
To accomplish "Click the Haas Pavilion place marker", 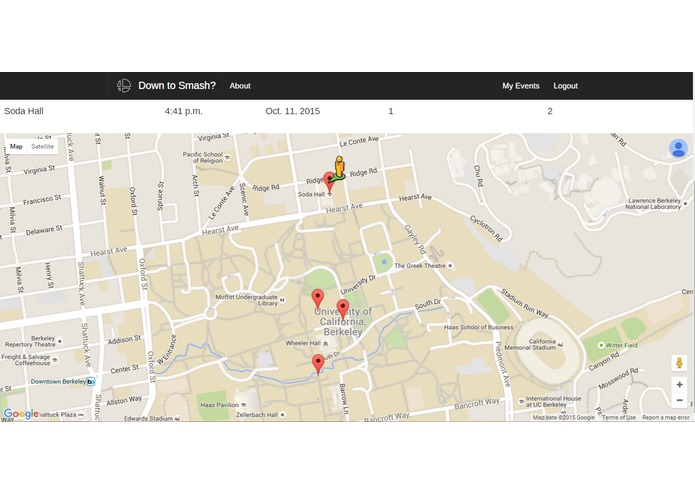I will (243, 405).
